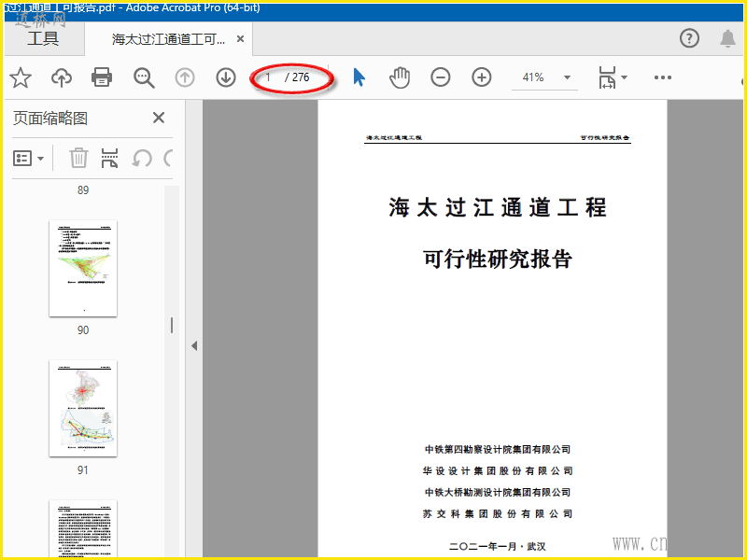Viewport: 747px width, 560px height.
Task: Expand the page display options arrow
Action: coord(624,77)
